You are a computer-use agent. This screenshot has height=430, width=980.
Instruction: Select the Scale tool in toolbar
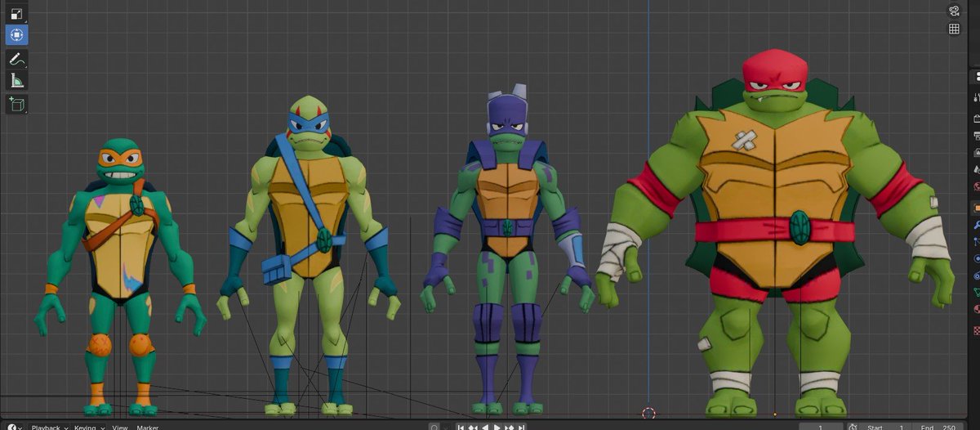click(16, 13)
